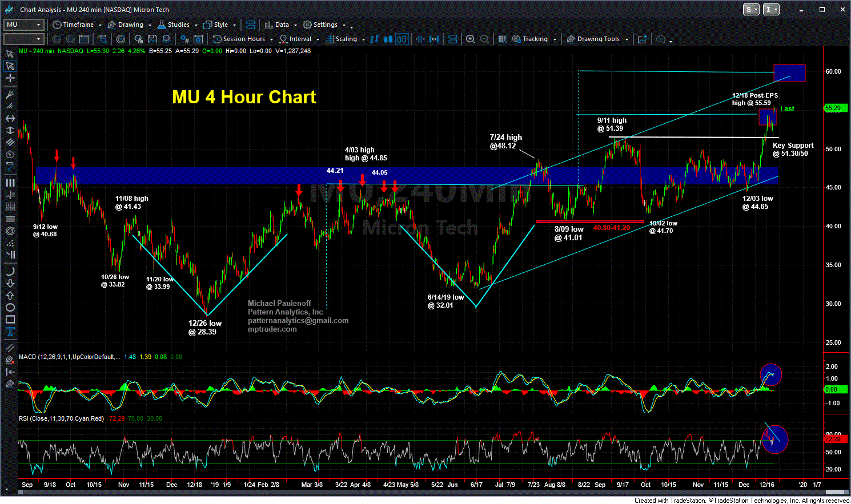Select the horizontal arrows drawing tool
Image resolution: width=851 pixels, height=504 pixels.
pyautogui.click(x=10, y=118)
